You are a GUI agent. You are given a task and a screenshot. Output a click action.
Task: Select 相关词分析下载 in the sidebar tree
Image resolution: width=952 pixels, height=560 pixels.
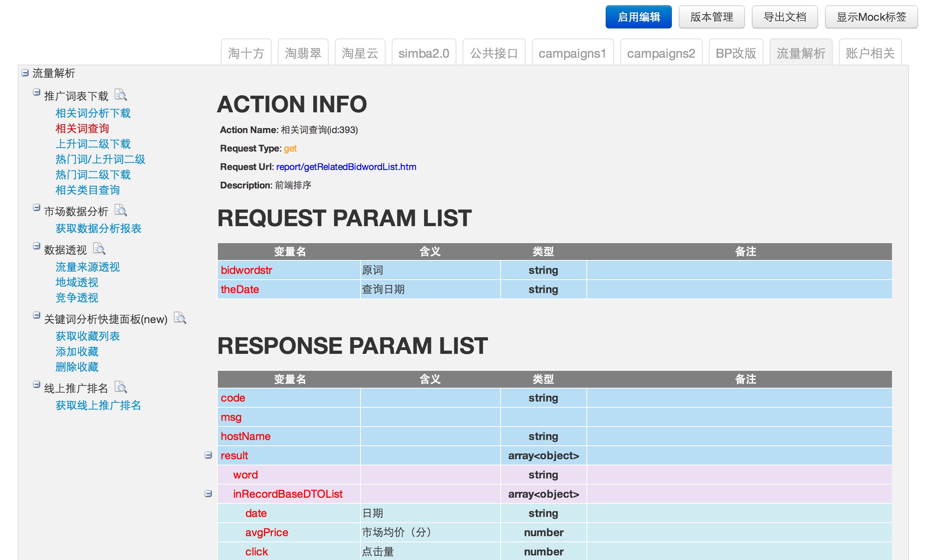pyautogui.click(x=93, y=113)
